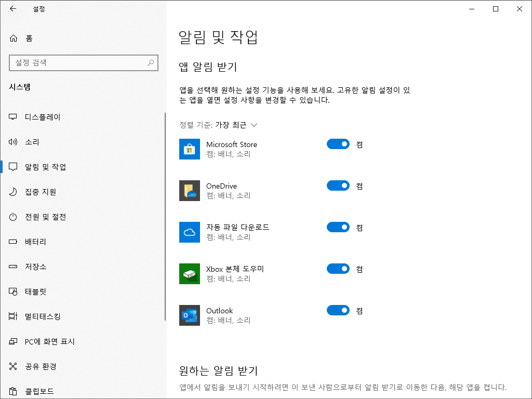Click the 자동 파일 다운로드 cloud icon
The height and width of the screenshot is (399, 532).
tap(189, 232)
